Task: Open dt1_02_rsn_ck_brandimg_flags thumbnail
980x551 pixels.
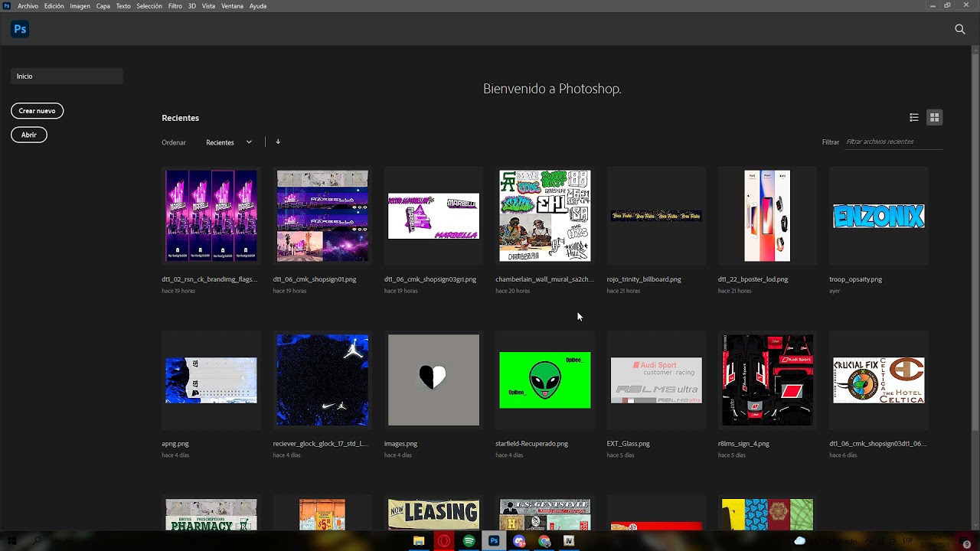Action: tap(211, 216)
